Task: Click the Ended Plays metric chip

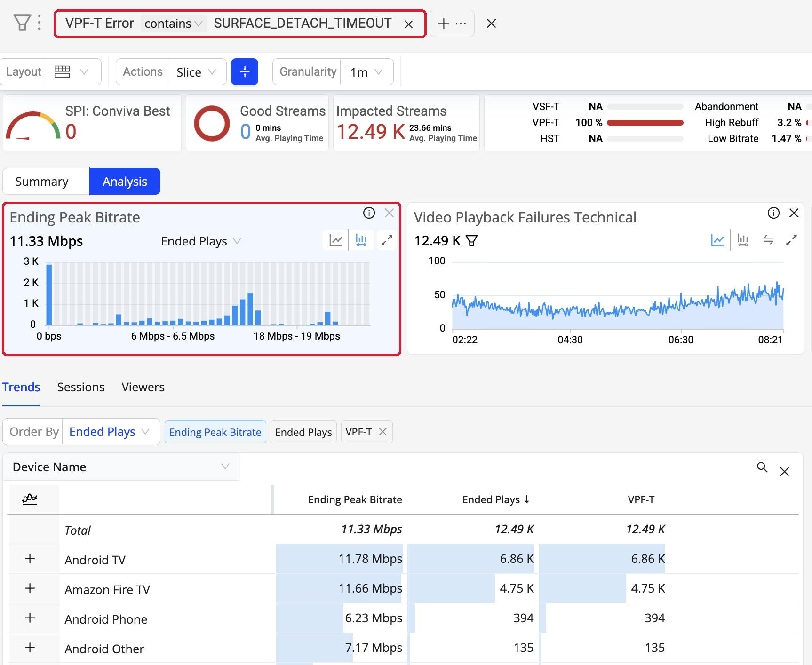Action: (303, 432)
